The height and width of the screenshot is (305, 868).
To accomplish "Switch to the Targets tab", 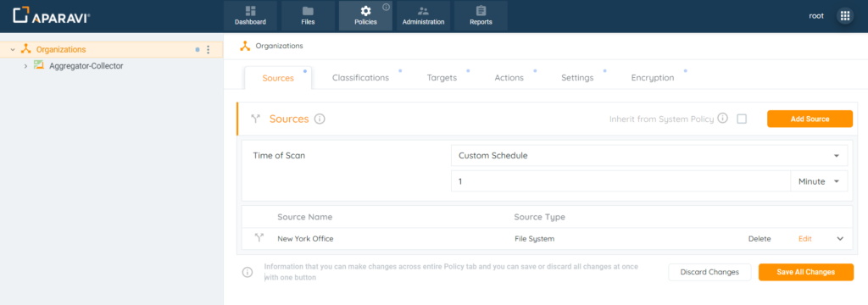I will [442, 77].
